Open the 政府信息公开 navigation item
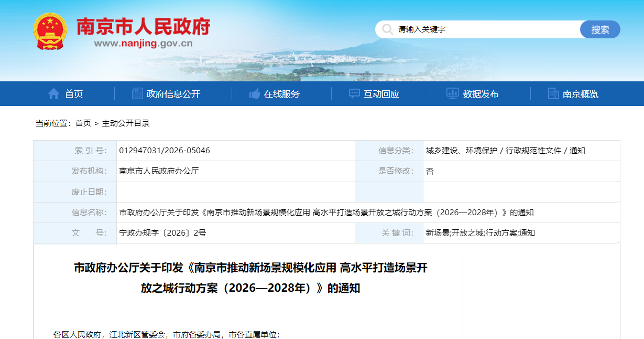 tap(173, 94)
